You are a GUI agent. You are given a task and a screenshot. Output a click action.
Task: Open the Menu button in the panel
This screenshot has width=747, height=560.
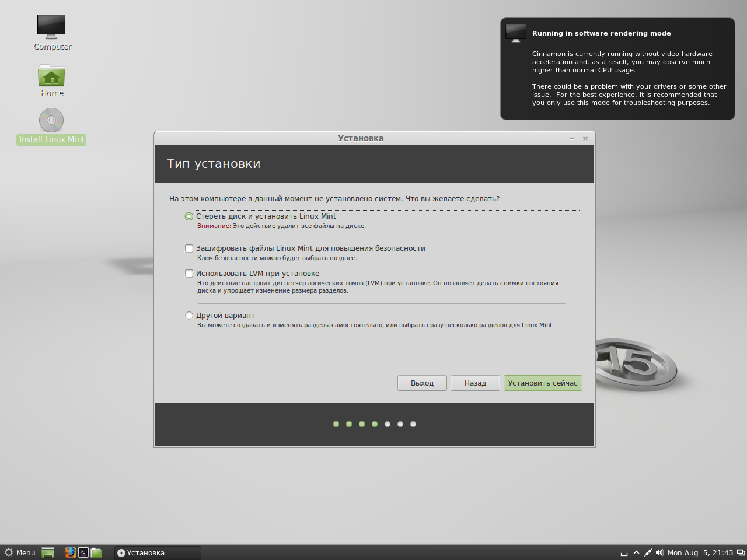pos(20,552)
